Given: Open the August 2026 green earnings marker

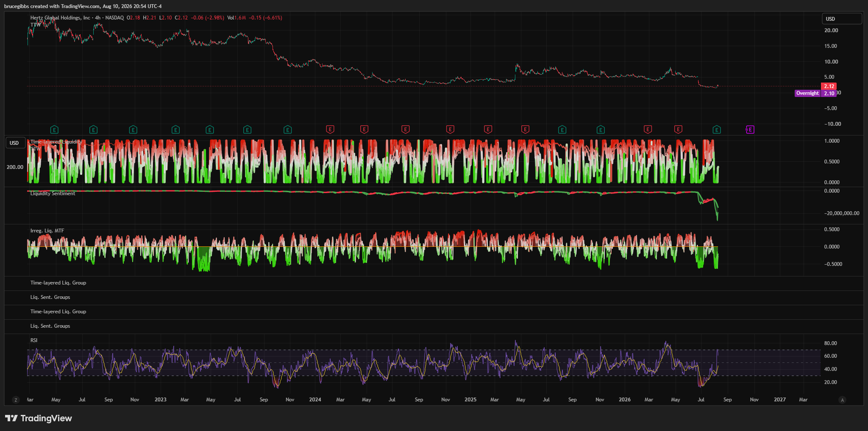Looking at the screenshot, I should [x=717, y=130].
